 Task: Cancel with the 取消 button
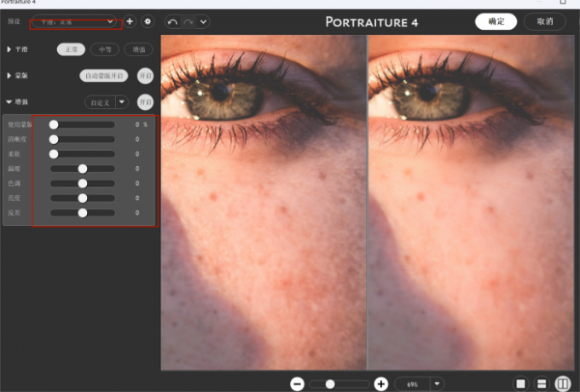click(545, 21)
